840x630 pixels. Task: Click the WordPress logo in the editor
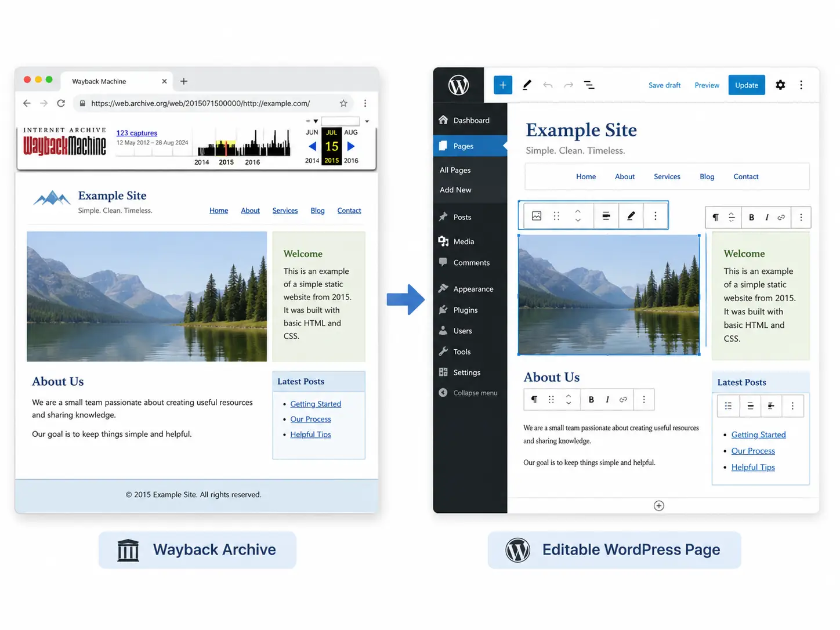coord(458,85)
